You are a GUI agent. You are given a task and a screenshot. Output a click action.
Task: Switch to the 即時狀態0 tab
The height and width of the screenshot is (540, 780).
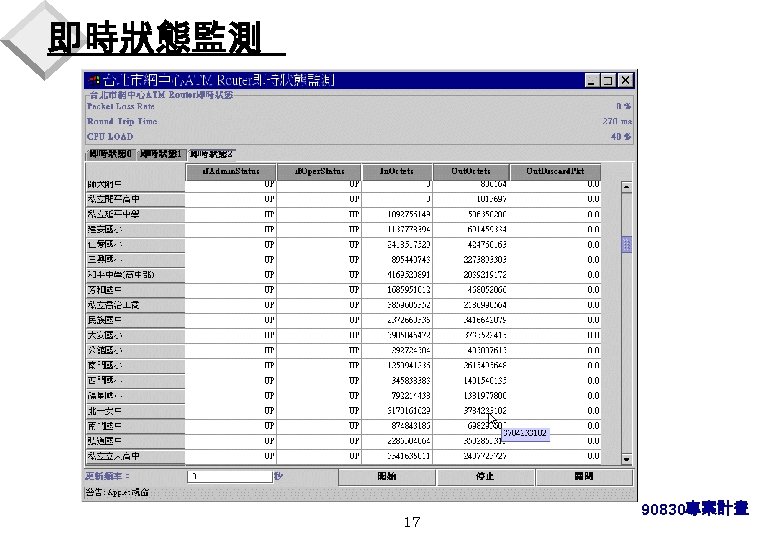pyautogui.click(x=110, y=154)
